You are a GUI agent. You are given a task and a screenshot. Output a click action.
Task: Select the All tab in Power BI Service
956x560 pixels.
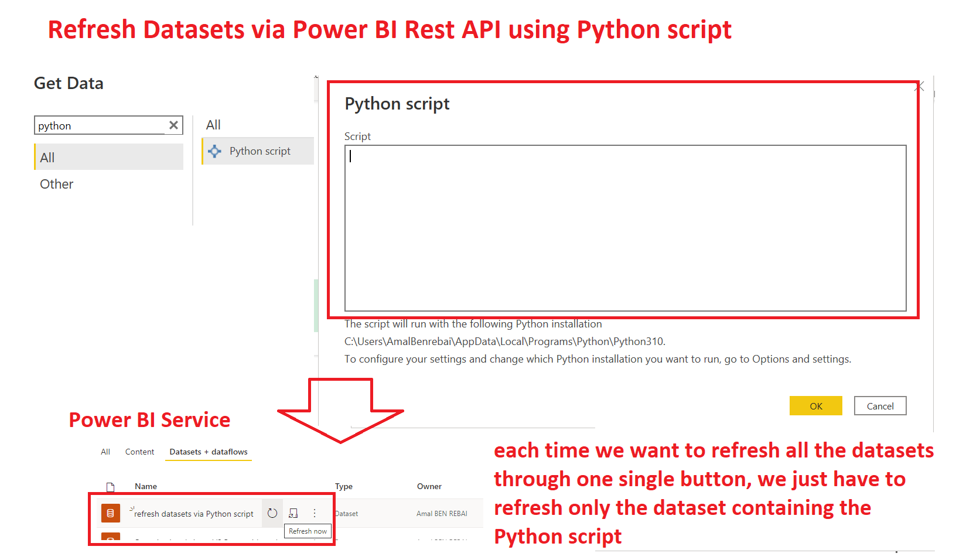point(105,452)
